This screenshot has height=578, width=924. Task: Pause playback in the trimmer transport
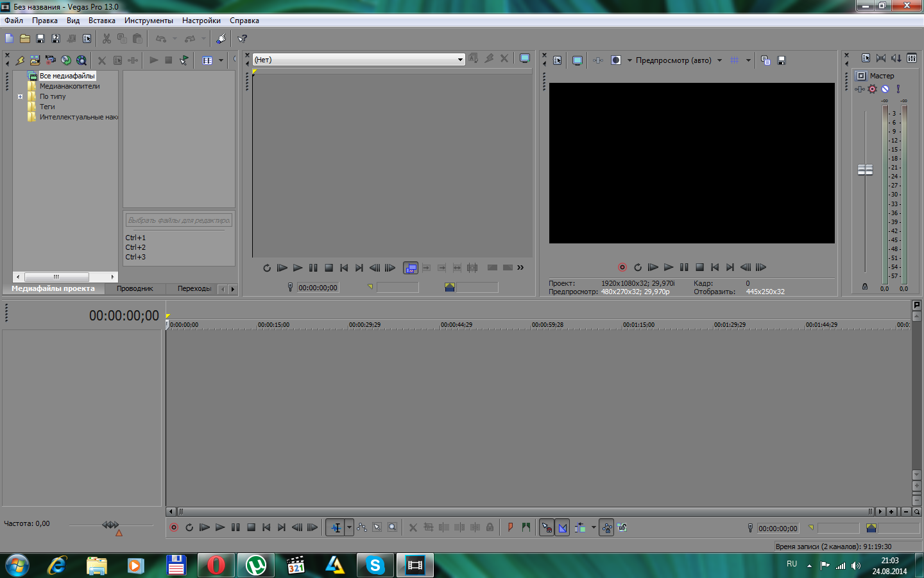(313, 268)
